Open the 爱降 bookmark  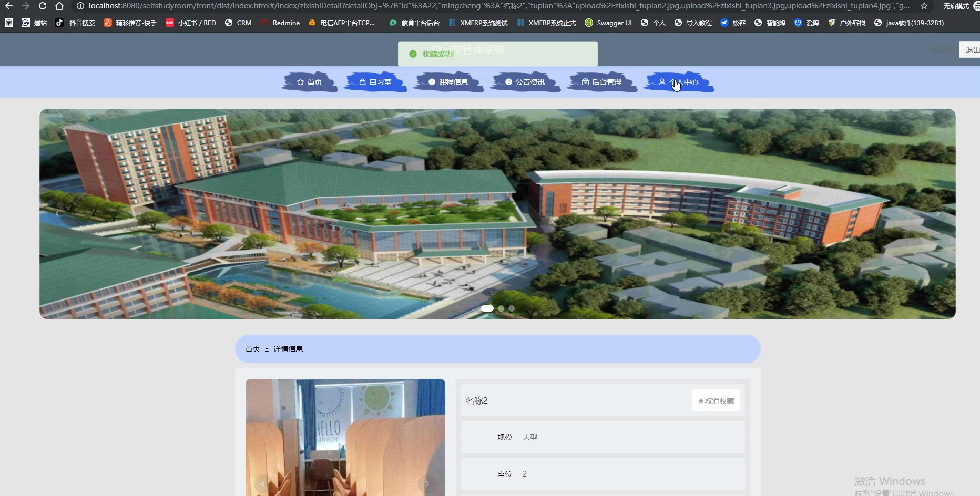(807, 23)
